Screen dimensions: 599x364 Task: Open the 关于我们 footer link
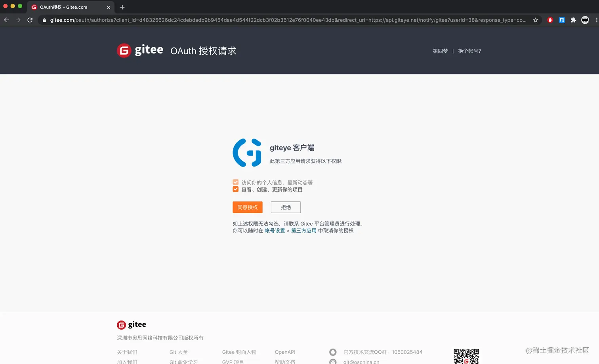(127, 352)
